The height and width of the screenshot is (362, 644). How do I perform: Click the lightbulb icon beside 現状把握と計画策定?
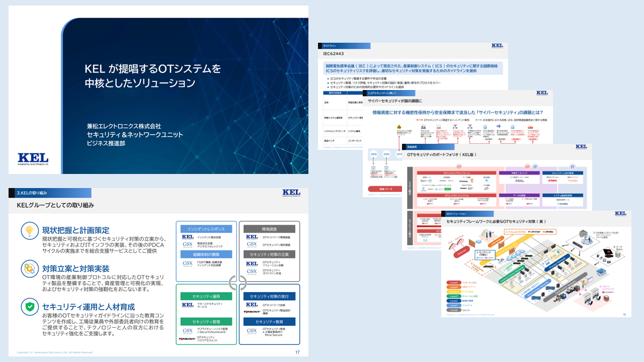(x=30, y=231)
